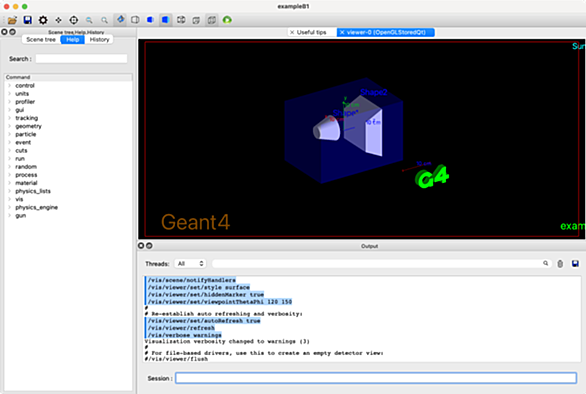Open a macro file with the folder icon
The width and height of the screenshot is (586, 394).
click(12, 20)
